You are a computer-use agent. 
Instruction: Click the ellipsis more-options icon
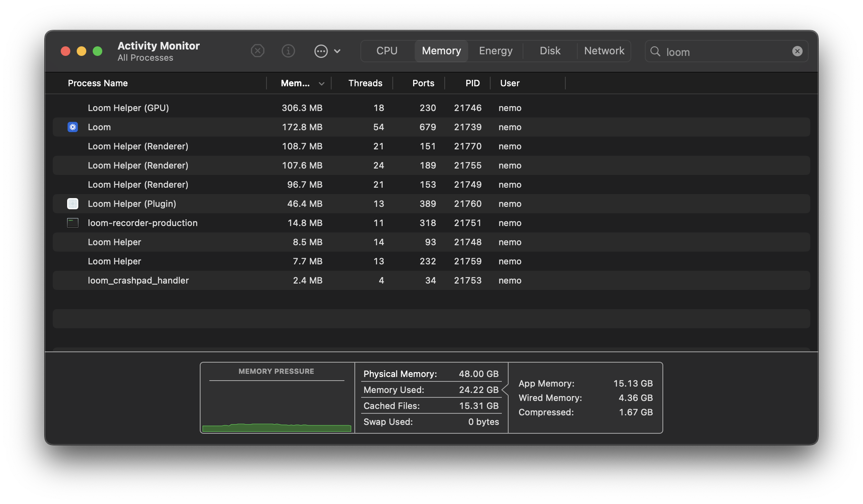pyautogui.click(x=321, y=51)
